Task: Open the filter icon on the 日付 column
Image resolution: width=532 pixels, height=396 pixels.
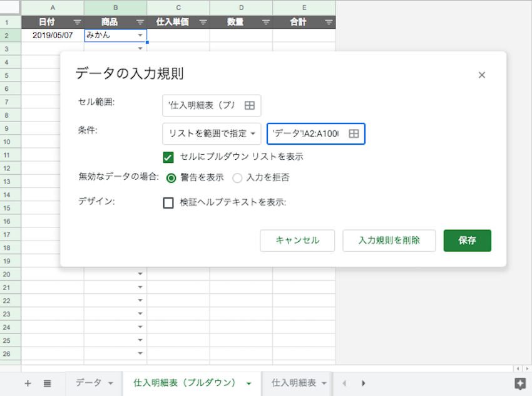Action: (78, 21)
